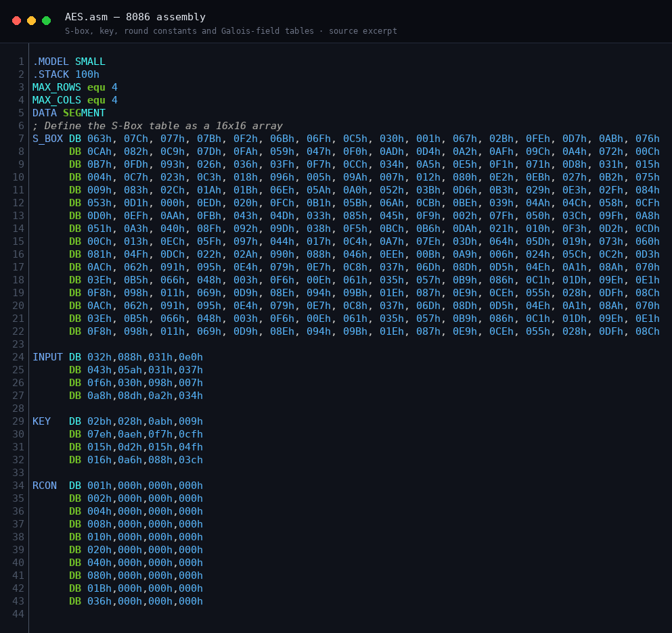Click value '080h' on line 41
This screenshot has width=672, height=633.
coord(99,576)
